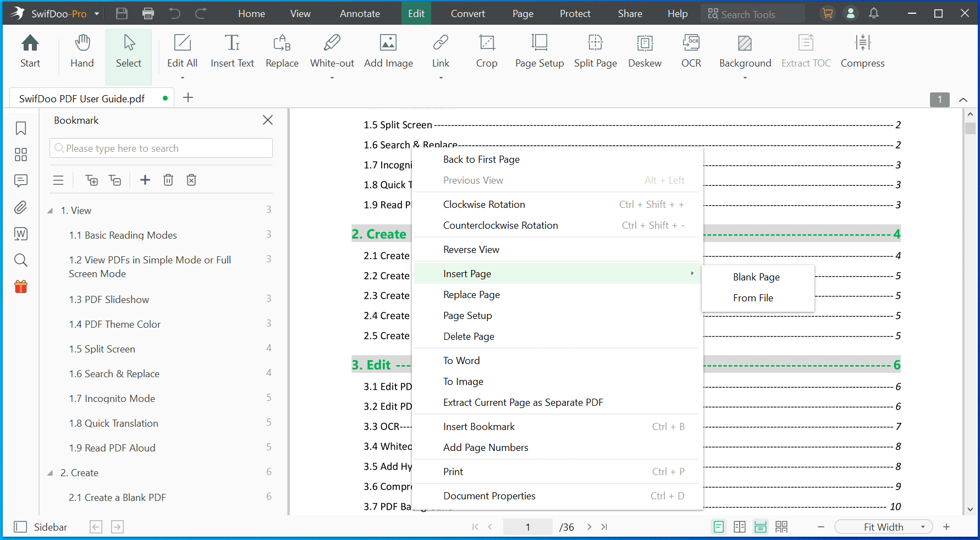
Task: Click the Save icon in title bar
Action: click(122, 14)
